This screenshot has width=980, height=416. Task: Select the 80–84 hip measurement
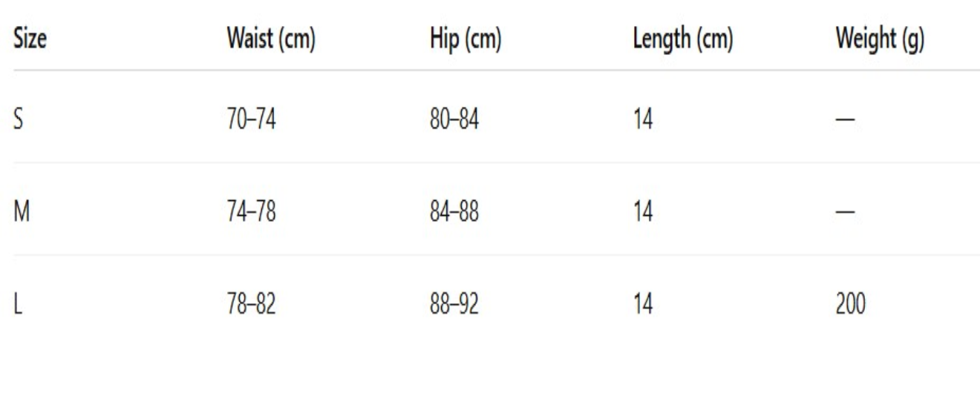(x=454, y=120)
